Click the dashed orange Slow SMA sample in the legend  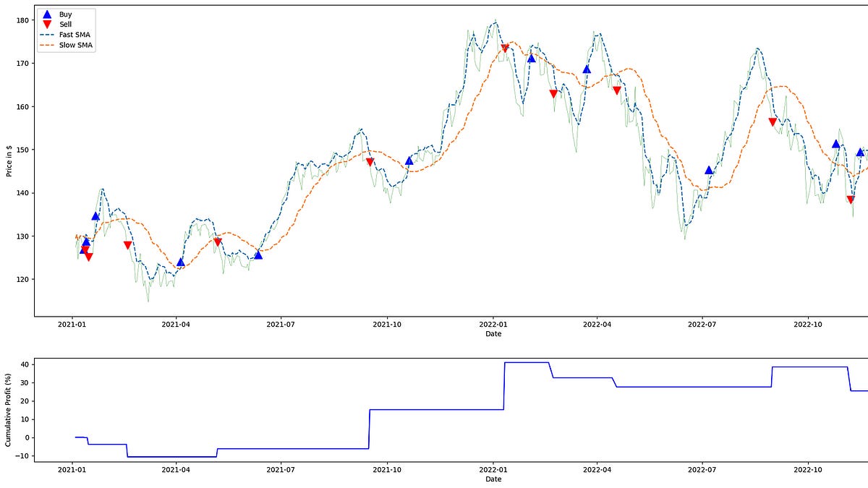coord(47,46)
